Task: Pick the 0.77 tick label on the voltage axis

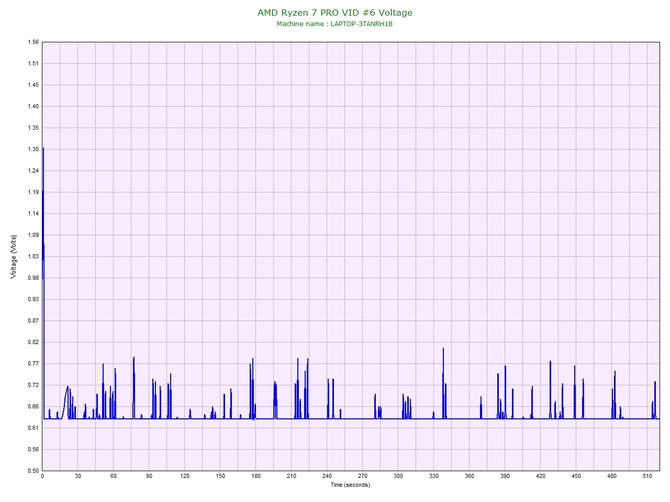Action: coord(33,363)
